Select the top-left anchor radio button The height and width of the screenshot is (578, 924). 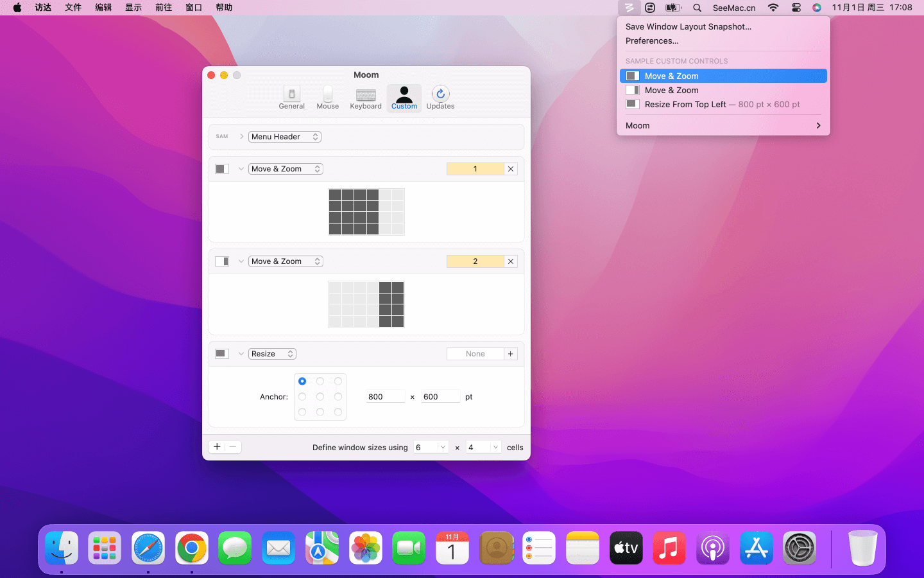pos(302,381)
